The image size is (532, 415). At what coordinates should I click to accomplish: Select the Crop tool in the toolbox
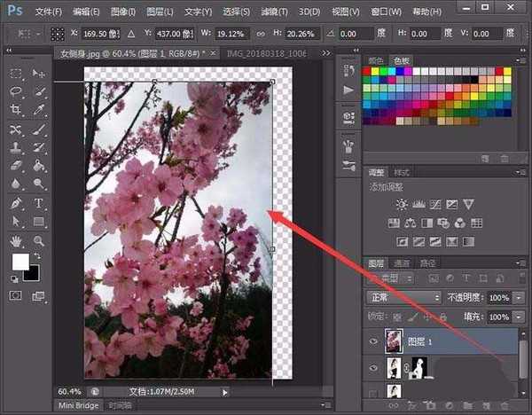click(x=16, y=110)
